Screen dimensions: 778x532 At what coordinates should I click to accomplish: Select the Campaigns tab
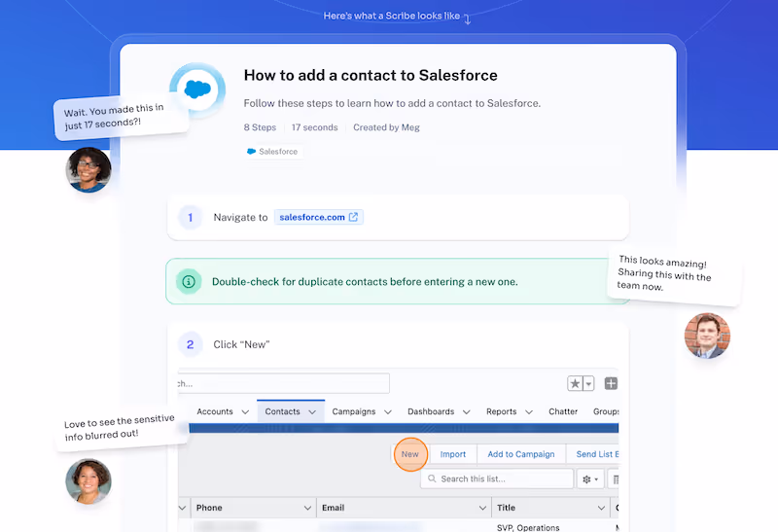click(x=354, y=411)
